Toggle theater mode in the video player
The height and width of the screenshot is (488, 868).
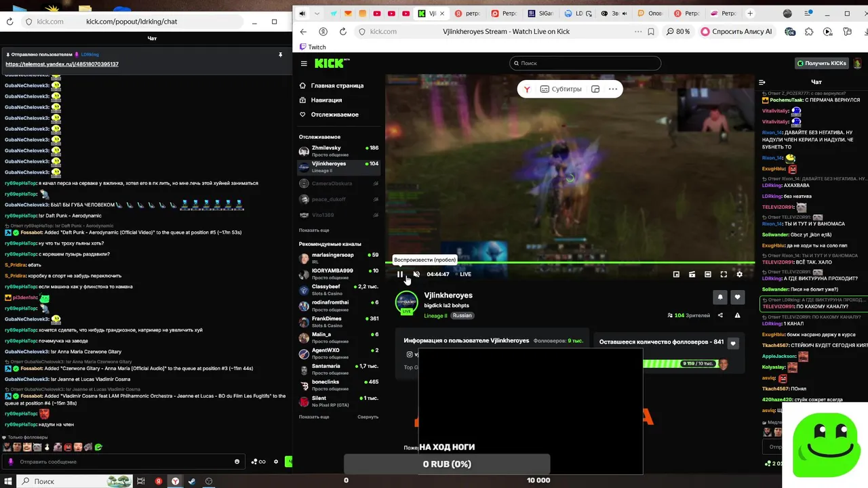tap(708, 274)
